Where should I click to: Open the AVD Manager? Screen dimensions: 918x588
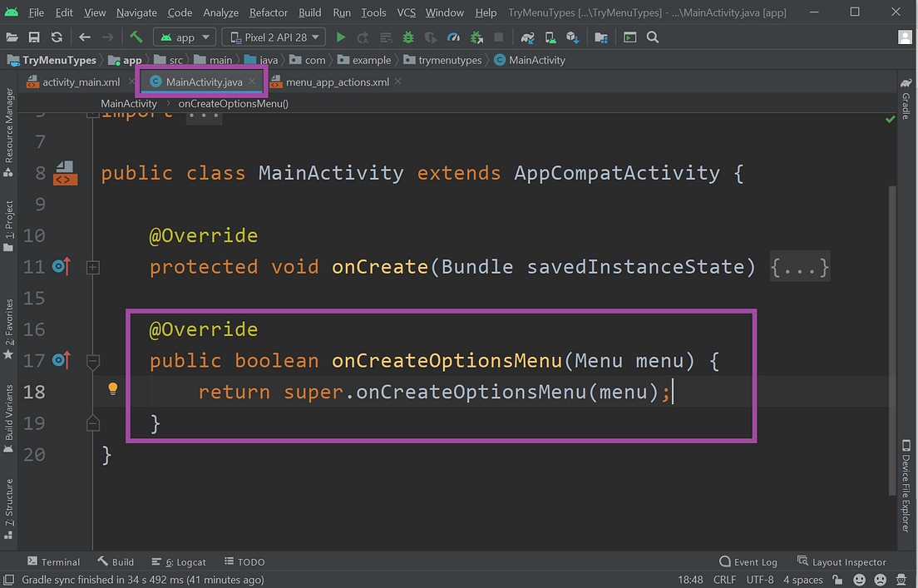[549, 37]
